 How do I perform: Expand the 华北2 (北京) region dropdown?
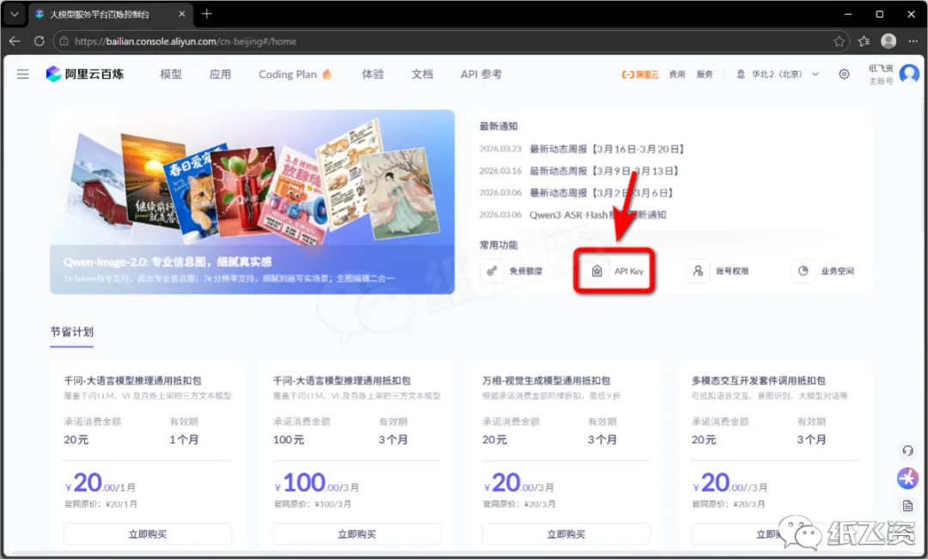pos(778,75)
